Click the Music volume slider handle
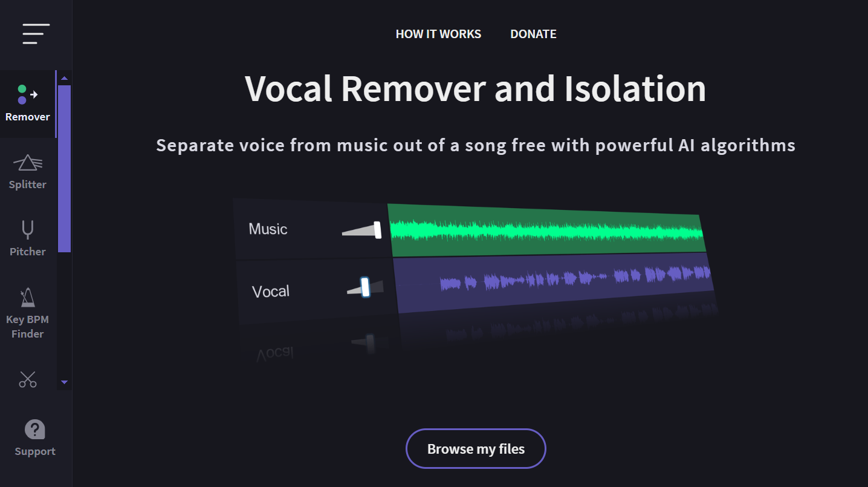The width and height of the screenshot is (868, 487). pos(378,230)
